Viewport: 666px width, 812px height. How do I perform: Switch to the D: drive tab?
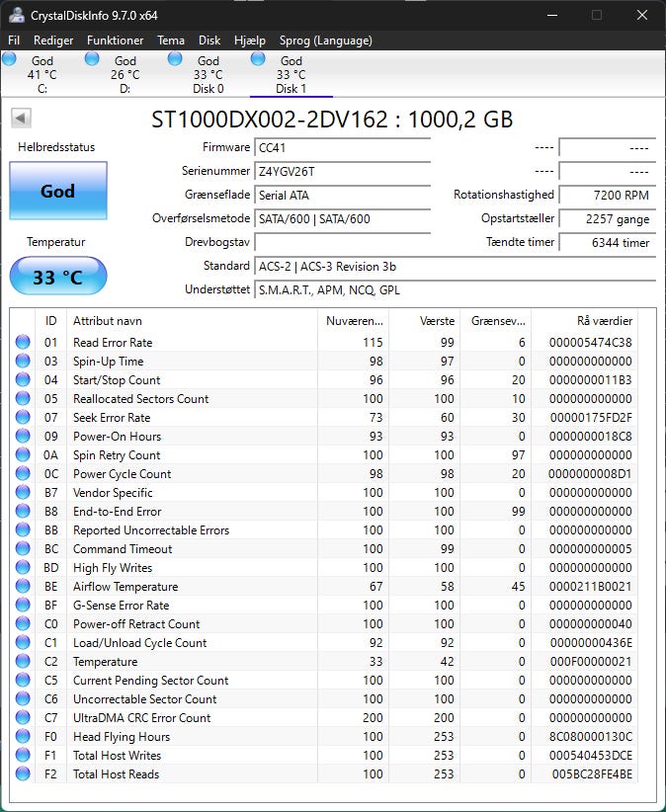tap(125, 74)
